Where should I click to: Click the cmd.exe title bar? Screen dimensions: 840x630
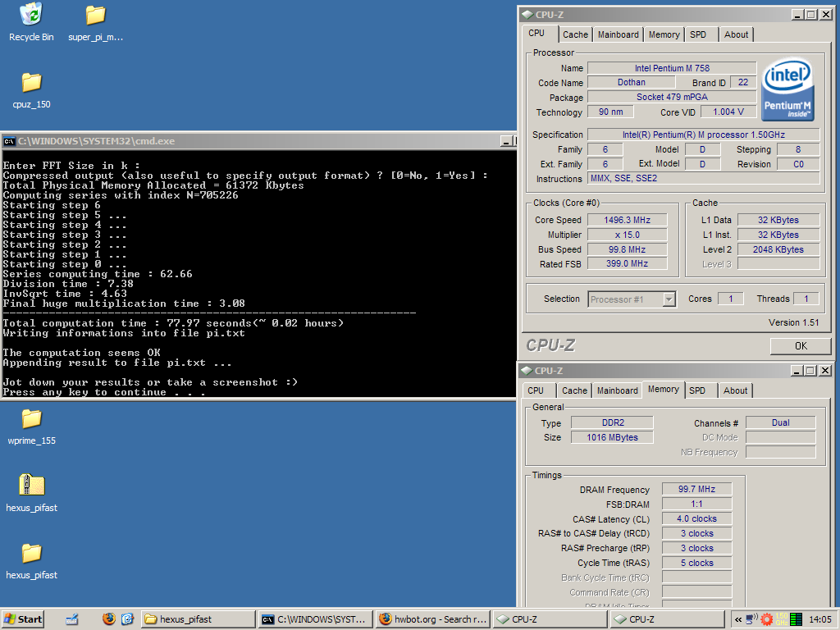click(258, 141)
